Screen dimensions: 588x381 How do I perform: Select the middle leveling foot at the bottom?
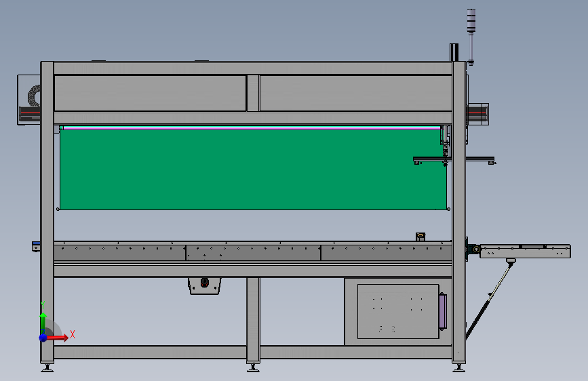pyautogui.click(x=253, y=367)
